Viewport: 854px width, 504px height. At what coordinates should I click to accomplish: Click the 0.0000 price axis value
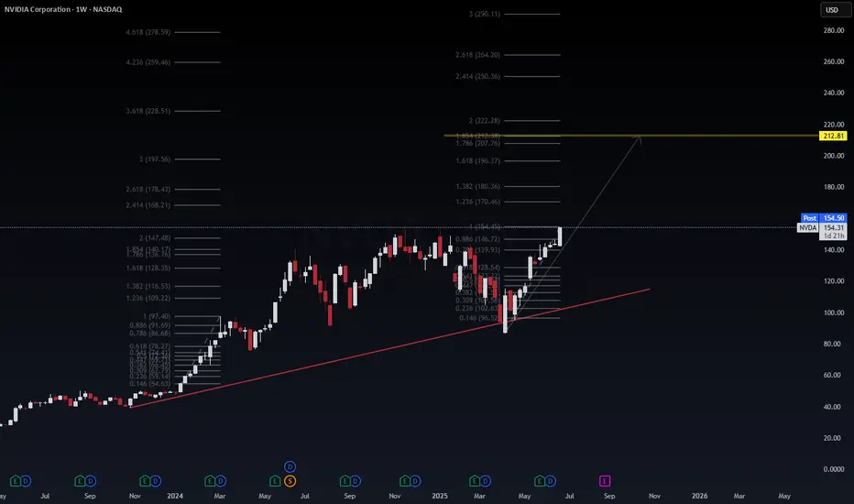833,469
